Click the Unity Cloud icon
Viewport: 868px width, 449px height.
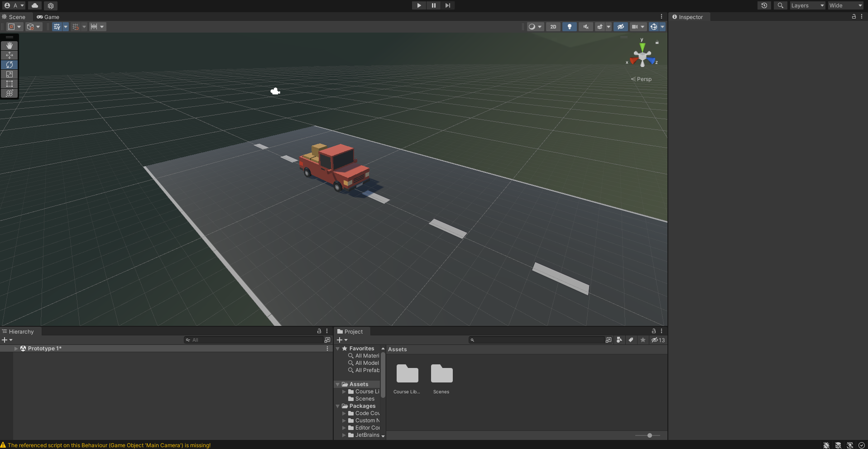click(35, 5)
